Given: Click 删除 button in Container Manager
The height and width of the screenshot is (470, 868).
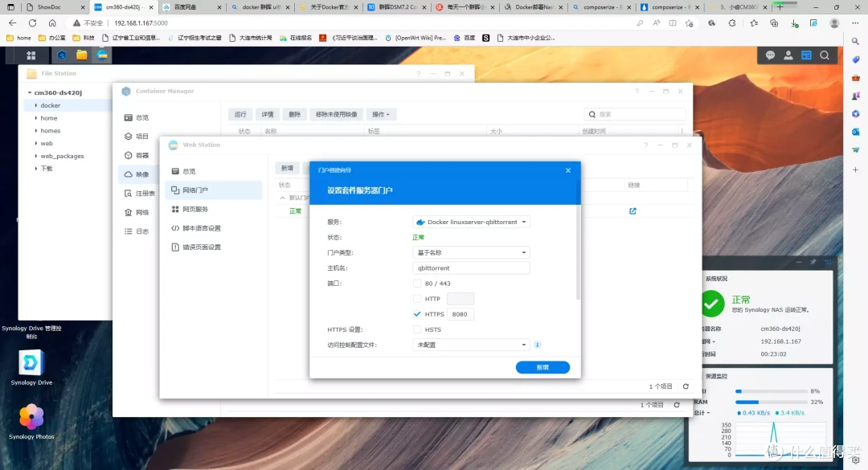Looking at the screenshot, I should pyautogui.click(x=294, y=115).
